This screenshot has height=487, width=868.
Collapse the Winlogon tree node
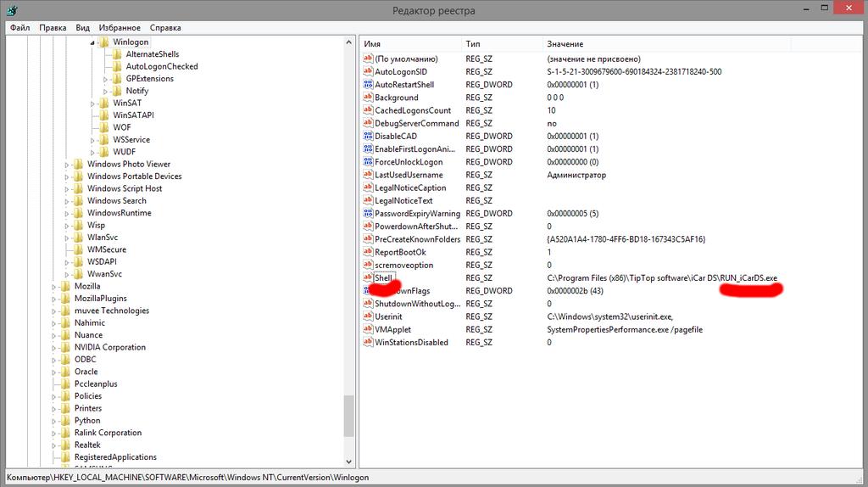click(92, 42)
